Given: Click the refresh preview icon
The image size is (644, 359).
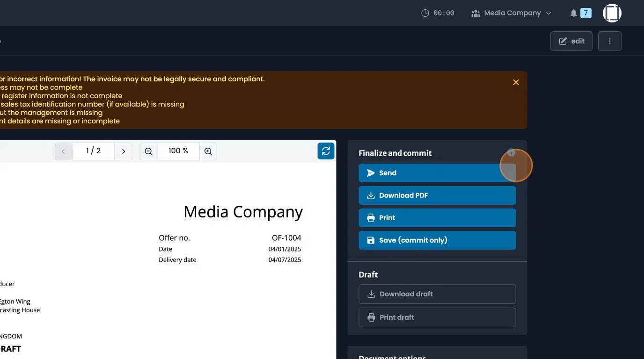Looking at the screenshot, I should [x=326, y=151].
